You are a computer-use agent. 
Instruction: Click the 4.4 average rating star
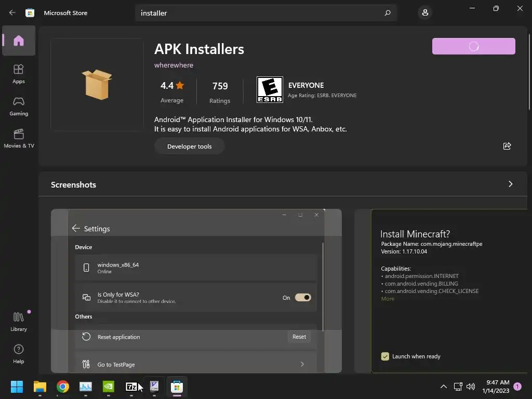point(180,86)
